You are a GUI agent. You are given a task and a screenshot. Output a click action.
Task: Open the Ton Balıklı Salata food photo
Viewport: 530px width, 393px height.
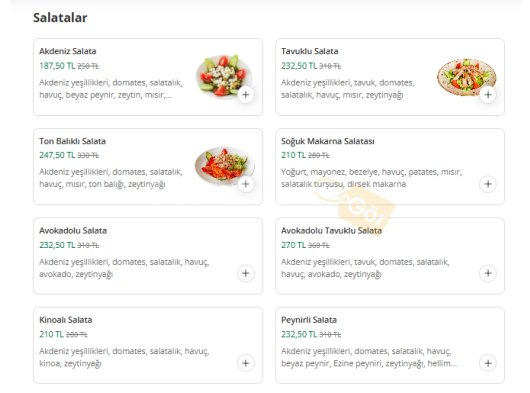[x=224, y=165]
